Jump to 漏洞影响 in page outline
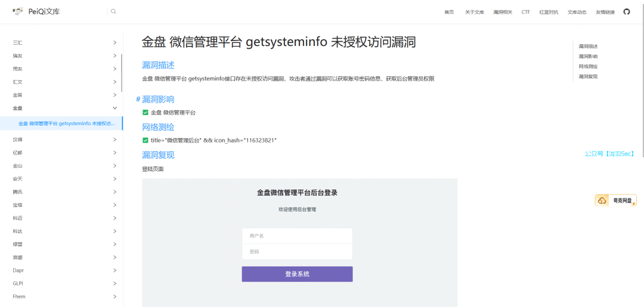 [588, 56]
